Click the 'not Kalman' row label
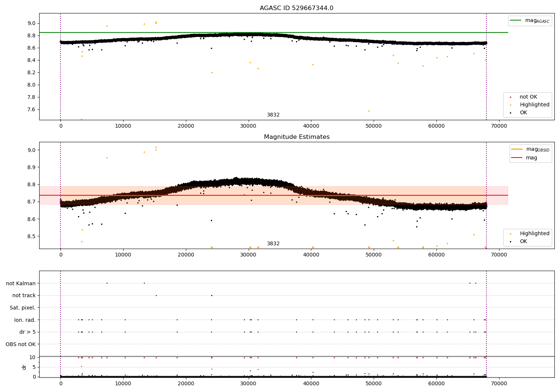 (21, 283)
